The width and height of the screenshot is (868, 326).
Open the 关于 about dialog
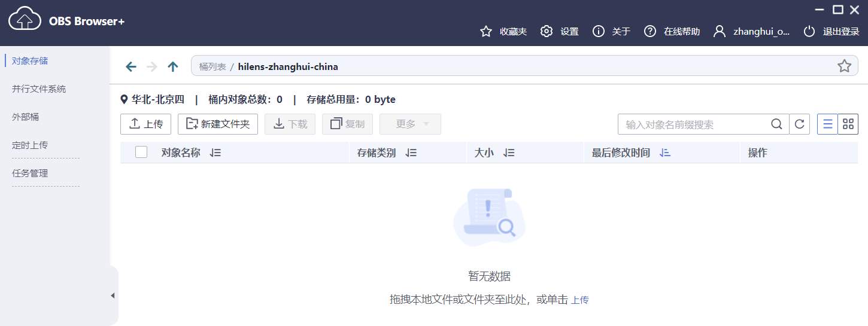(611, 32)
